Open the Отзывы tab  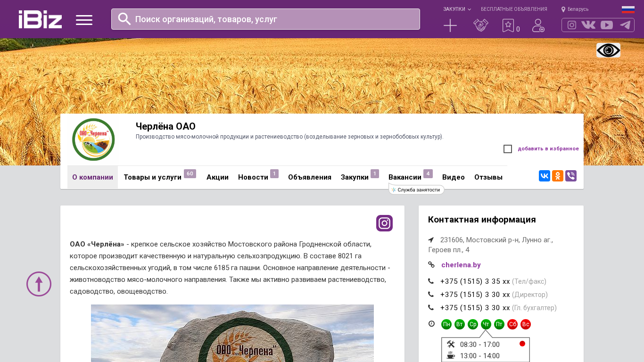pyautogui.click(x=488, y=177)
